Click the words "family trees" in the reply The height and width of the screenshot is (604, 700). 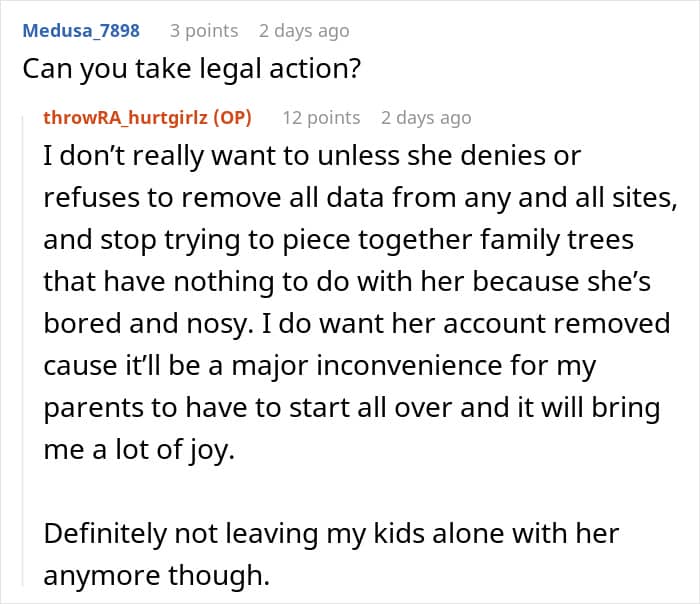point(561,241)
